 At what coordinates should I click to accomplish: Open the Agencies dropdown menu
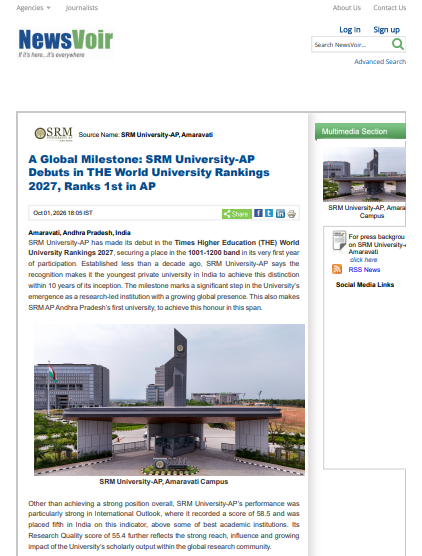33,8
